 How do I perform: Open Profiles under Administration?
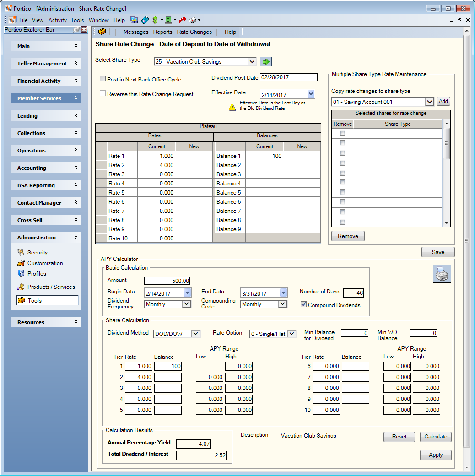pyautogui.click(x=37, y=274)
